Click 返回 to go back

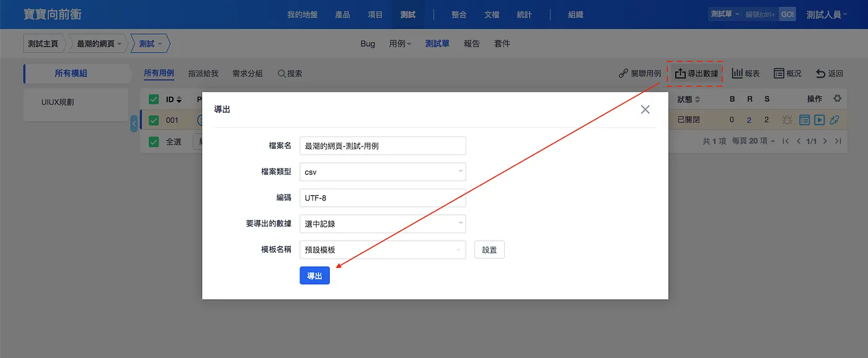coord(830,73)
